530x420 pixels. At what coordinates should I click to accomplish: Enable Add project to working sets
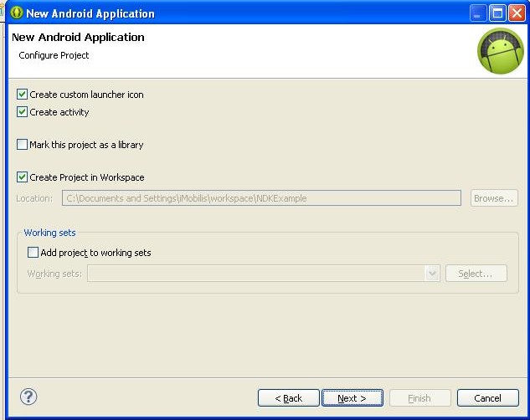33,252
